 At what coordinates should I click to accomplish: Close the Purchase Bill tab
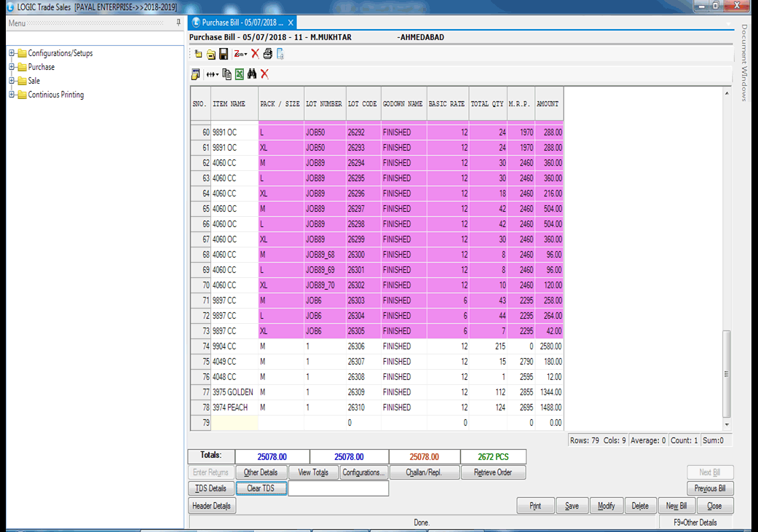(291, 23)
